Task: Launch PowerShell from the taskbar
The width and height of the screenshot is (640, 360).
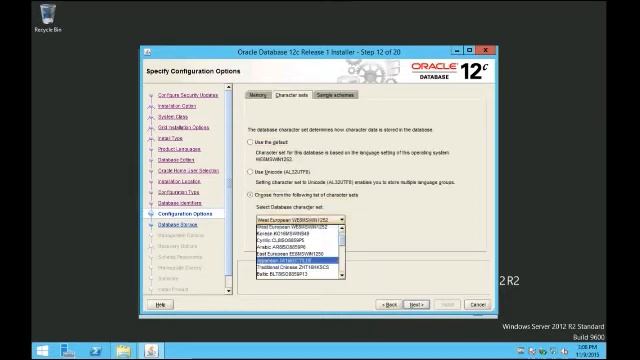Action: pos(96,351)
